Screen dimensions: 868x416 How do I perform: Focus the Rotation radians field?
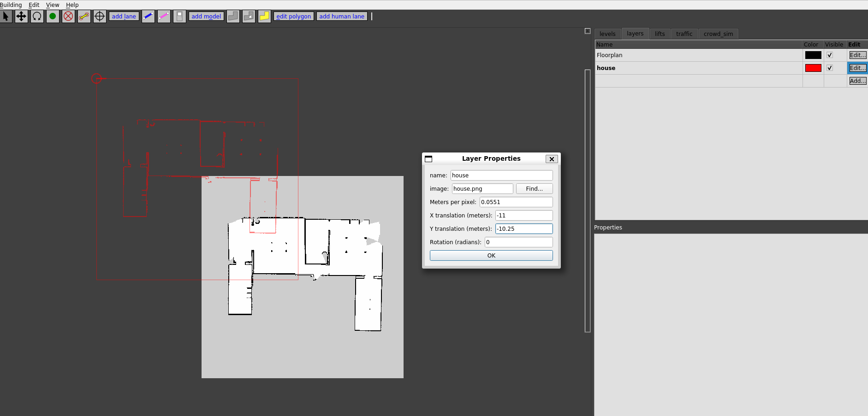[519, 242]
